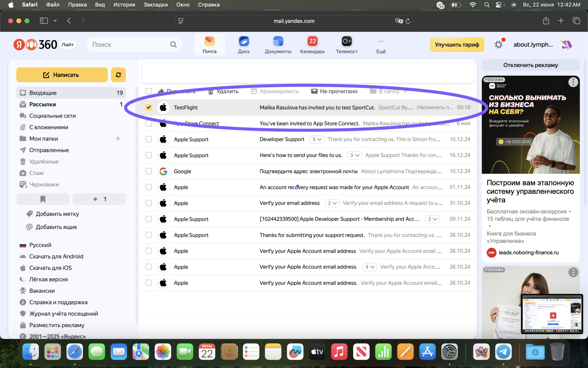Open the Входящие inbox folder
588x368 pixels.
click(71, 93)
